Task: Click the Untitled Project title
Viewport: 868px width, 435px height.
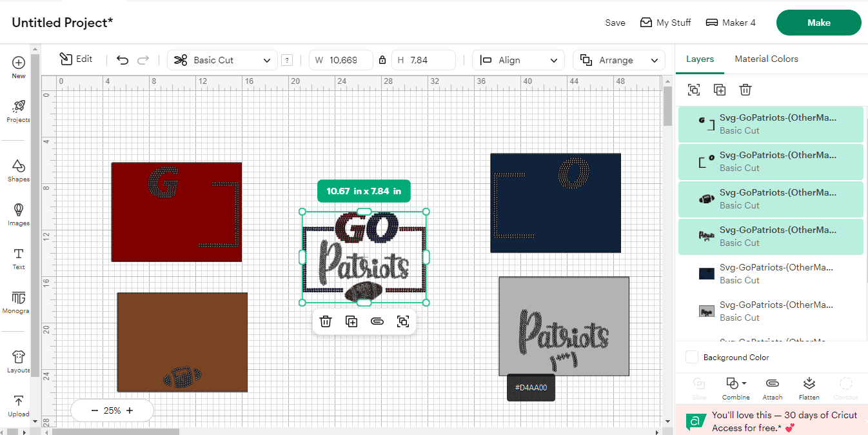Action: pyautogui.click(x=63, y=23)
